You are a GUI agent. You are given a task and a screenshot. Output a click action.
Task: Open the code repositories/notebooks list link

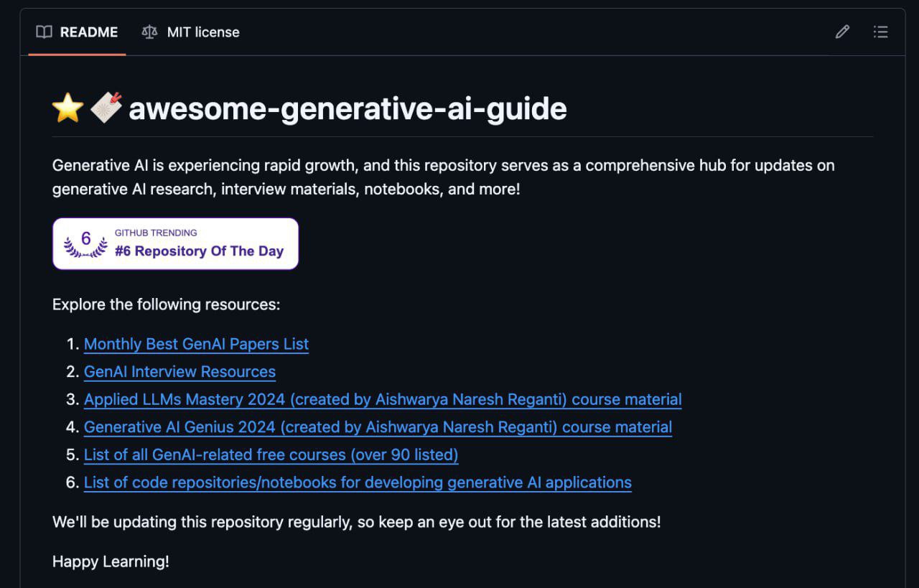(x=358, y=482)
